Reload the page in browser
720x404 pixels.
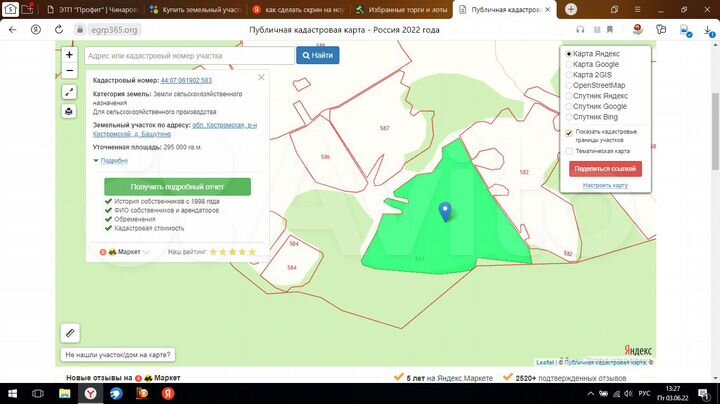click(59, 30)
